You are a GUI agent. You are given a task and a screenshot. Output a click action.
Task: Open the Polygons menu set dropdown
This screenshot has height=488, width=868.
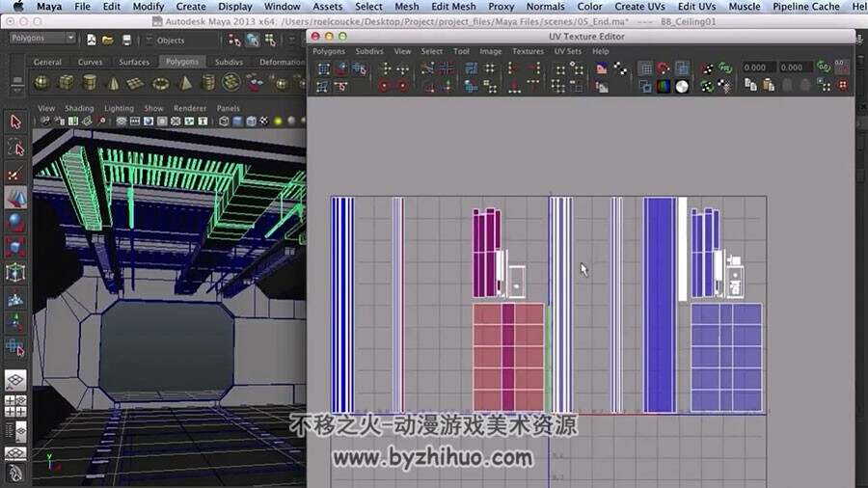(42, 39)
